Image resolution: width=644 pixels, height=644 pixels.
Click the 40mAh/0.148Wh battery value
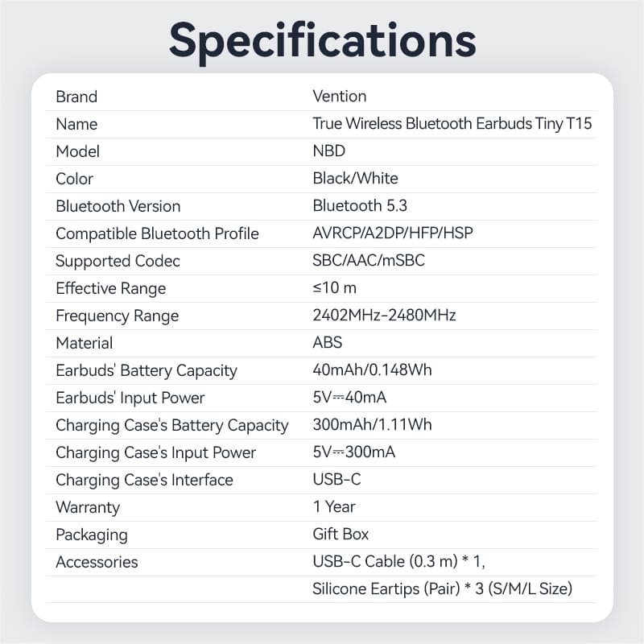pyautogui.click(x=371, y=370)
